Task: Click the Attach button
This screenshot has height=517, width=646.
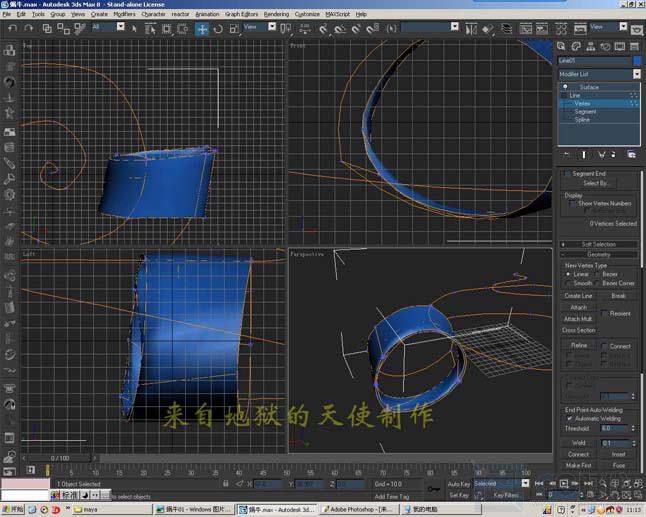Action: click(x=578, y=307)
